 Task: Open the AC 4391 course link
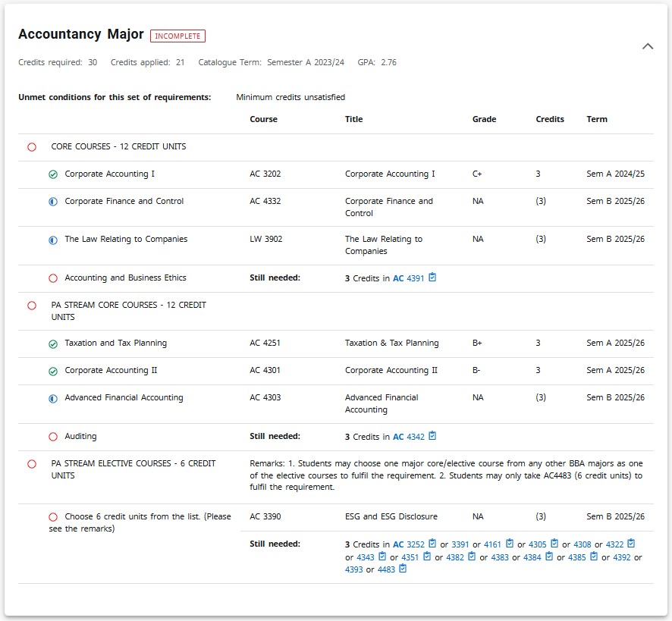pyautogui.click(x=408, y=278)
